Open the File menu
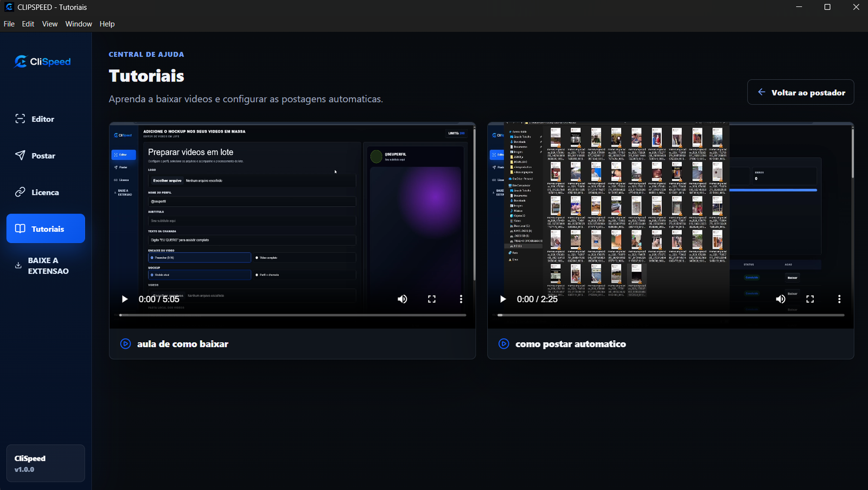 tap(9, 24)
